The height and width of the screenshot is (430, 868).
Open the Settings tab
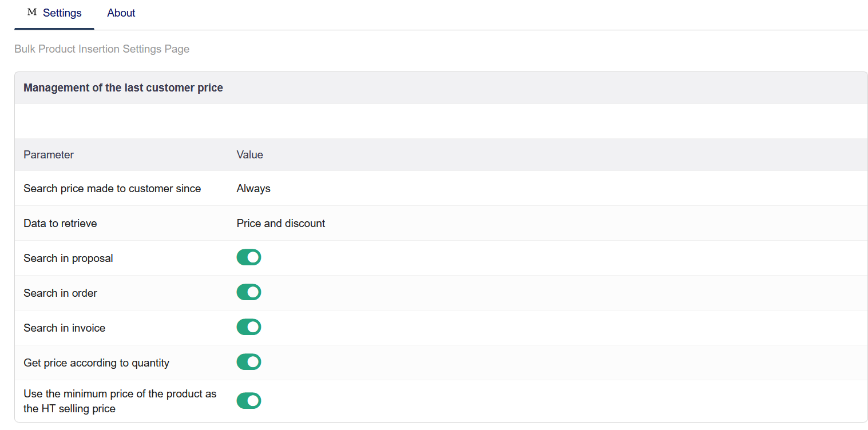pyautogui.click(x=62, y=13)
